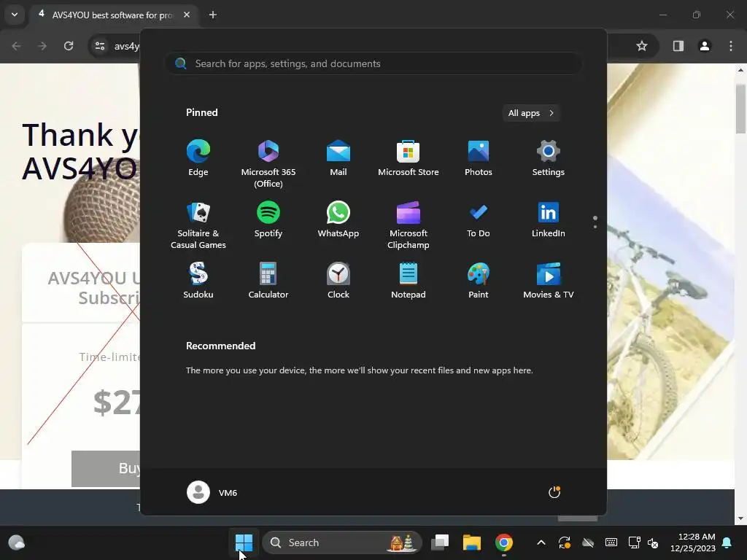Show hidden system tray icons
Screen dimensions: 747x560
click(x=541, y=542)
